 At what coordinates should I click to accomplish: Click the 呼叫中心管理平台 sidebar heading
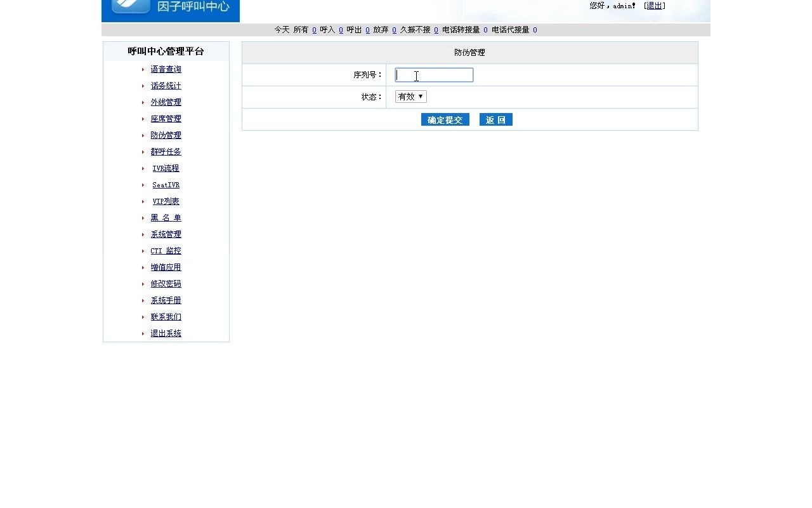point(166,51)
